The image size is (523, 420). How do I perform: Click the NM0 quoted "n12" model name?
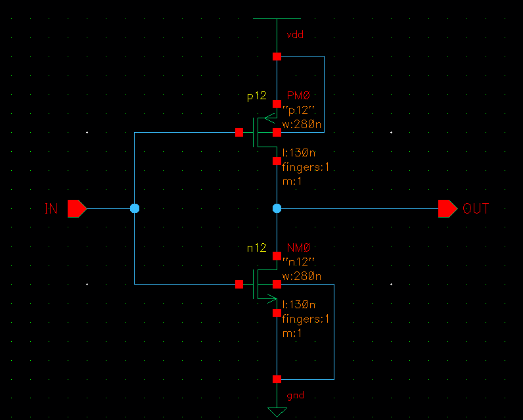(x=298, y=262)
